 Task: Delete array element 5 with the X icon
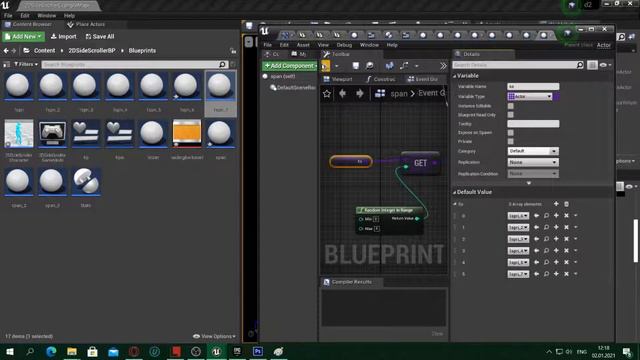pos(566,274)
